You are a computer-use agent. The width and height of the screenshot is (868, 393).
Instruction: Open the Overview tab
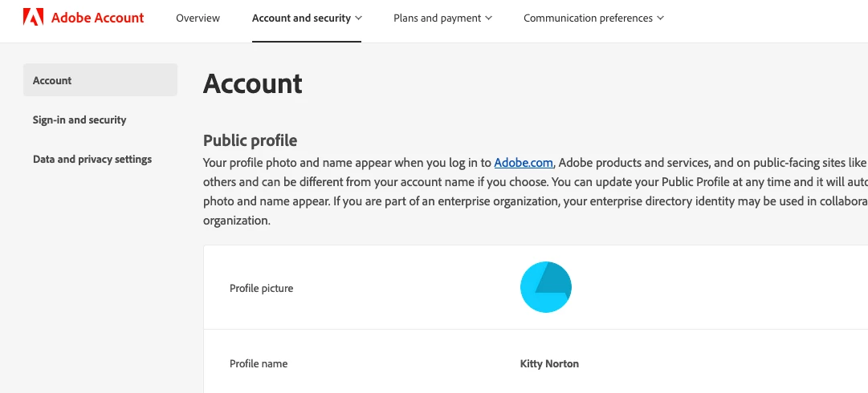(x=198, y=18)
